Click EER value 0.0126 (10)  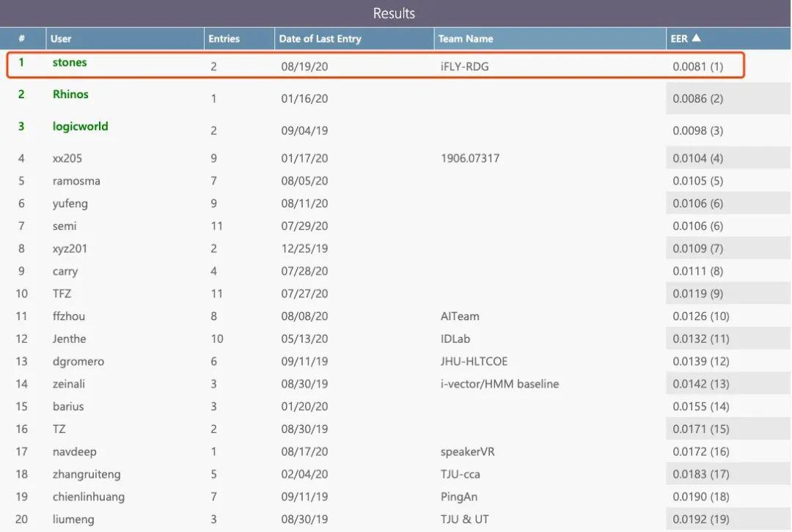coord(700,317)
